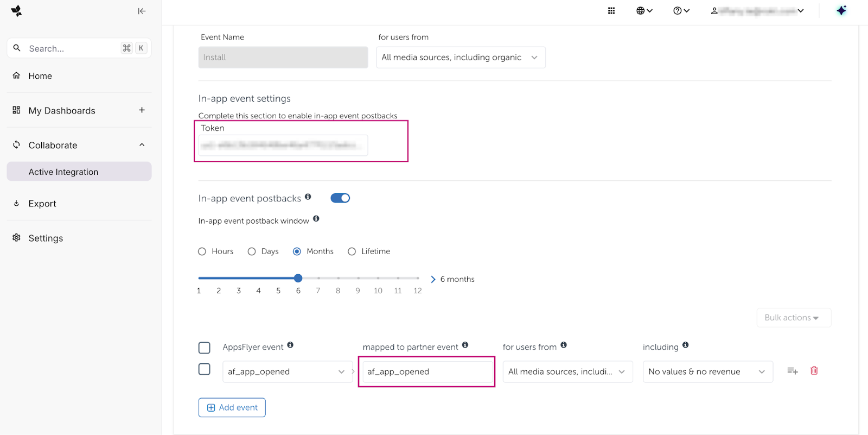Click the mapped partner event text field
Screen dimensions: 868x435
pos(427,372)
